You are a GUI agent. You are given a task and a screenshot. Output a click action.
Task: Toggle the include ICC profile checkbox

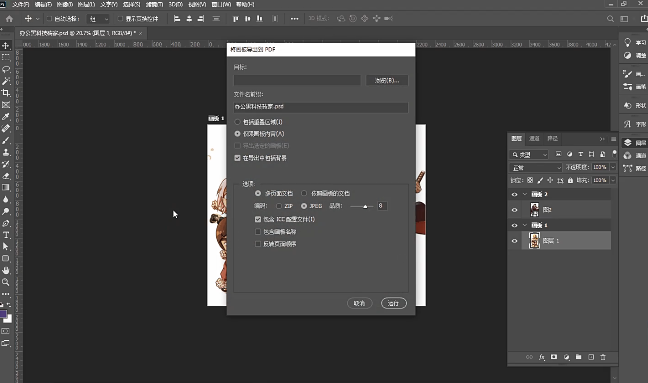(x=258, y=219)
